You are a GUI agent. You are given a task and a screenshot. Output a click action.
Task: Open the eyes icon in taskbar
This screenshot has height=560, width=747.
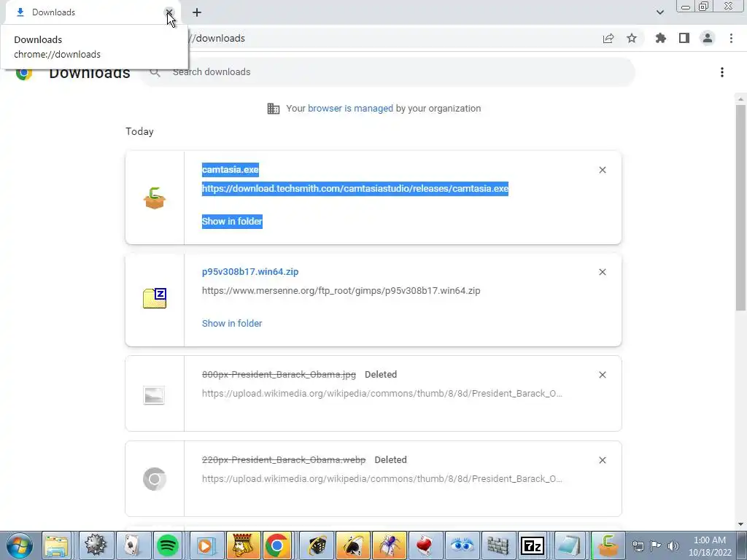pyautogui.click(x=462, y=545)
